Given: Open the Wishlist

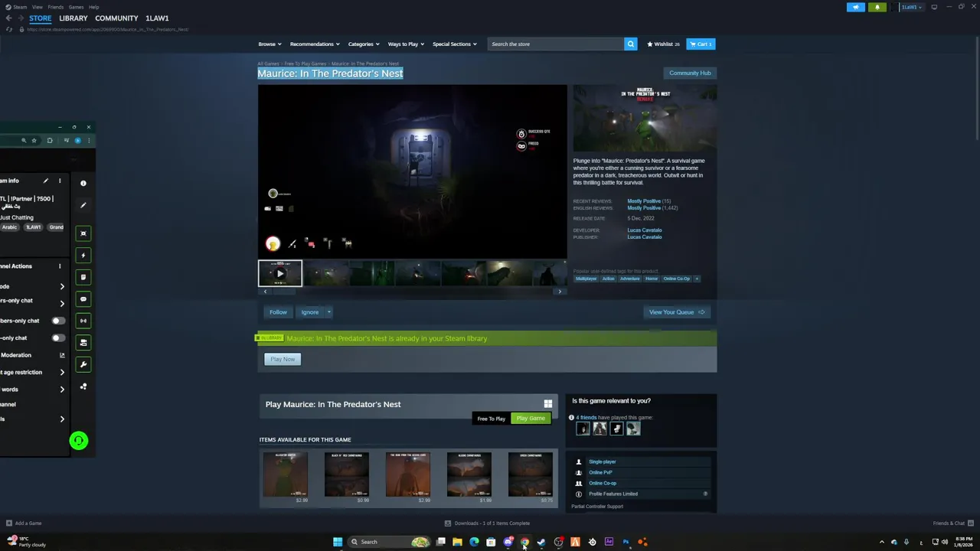Looking at the screenshot, I should (663, 44).
